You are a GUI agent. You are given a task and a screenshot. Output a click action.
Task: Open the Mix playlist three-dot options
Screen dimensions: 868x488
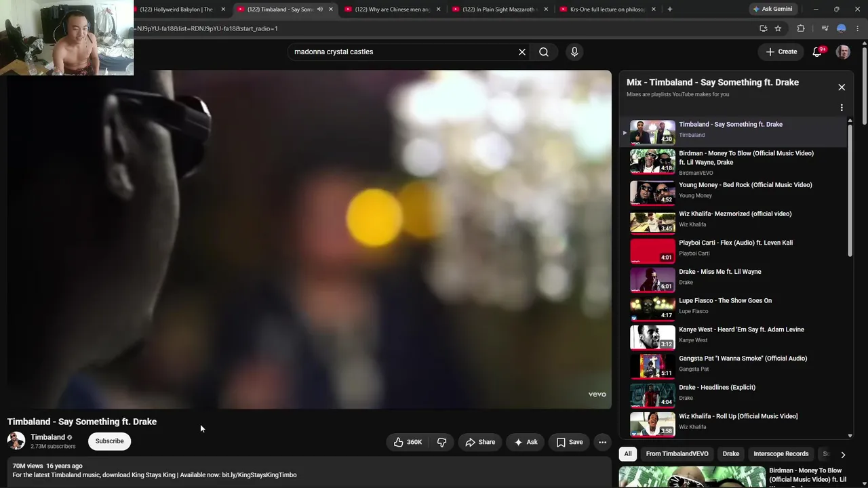842,108
